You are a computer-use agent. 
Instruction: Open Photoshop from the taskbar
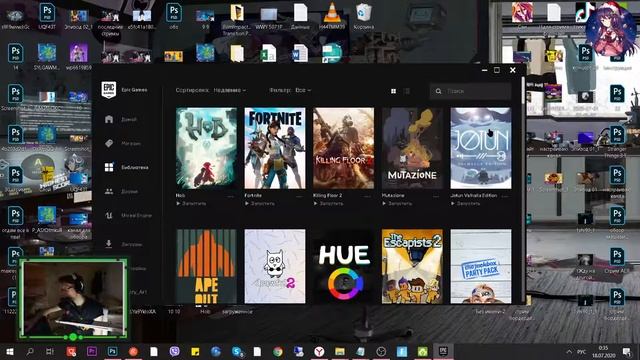112,351
